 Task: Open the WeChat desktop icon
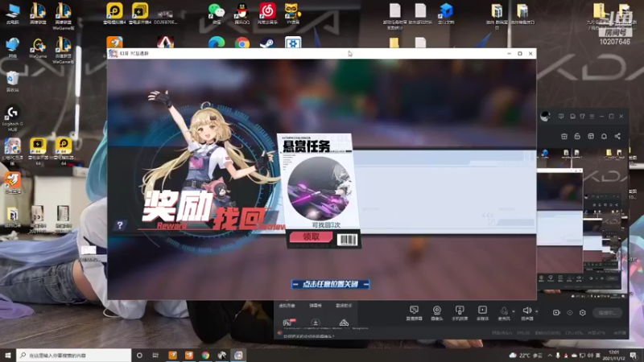pos(217,13)
